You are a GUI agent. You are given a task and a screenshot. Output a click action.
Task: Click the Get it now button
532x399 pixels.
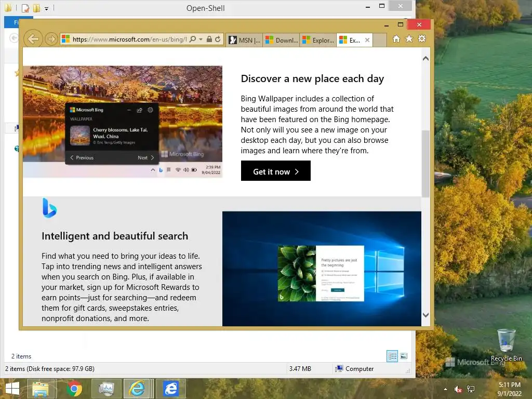tap(275, 170)
